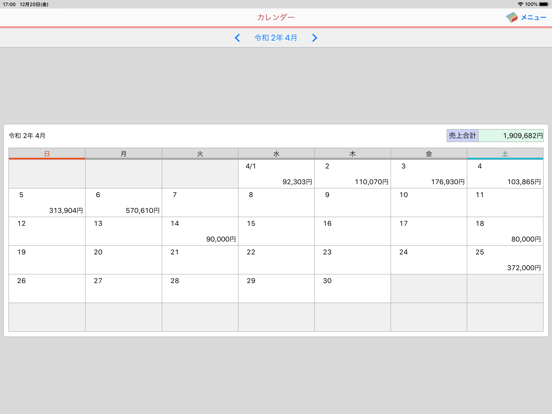Select the 土 Saturday column header
This screenshot has height=414, width=552.
[505, 154]
